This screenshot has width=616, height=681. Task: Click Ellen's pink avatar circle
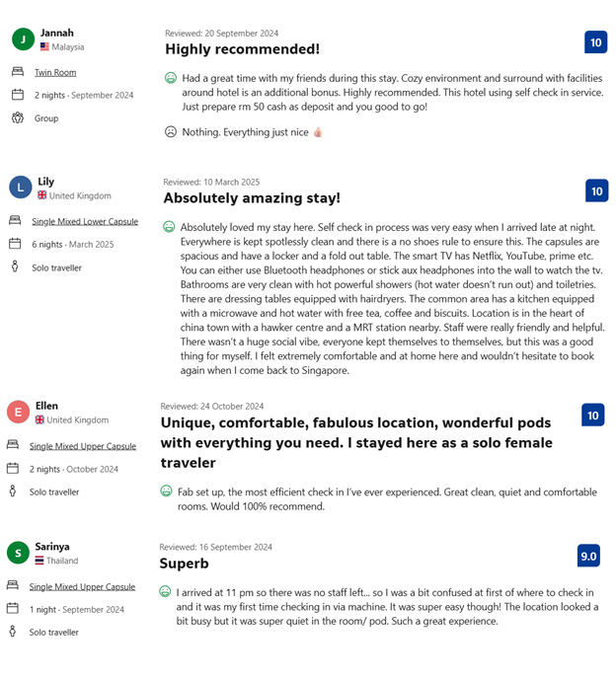click(x=18, y=412)
